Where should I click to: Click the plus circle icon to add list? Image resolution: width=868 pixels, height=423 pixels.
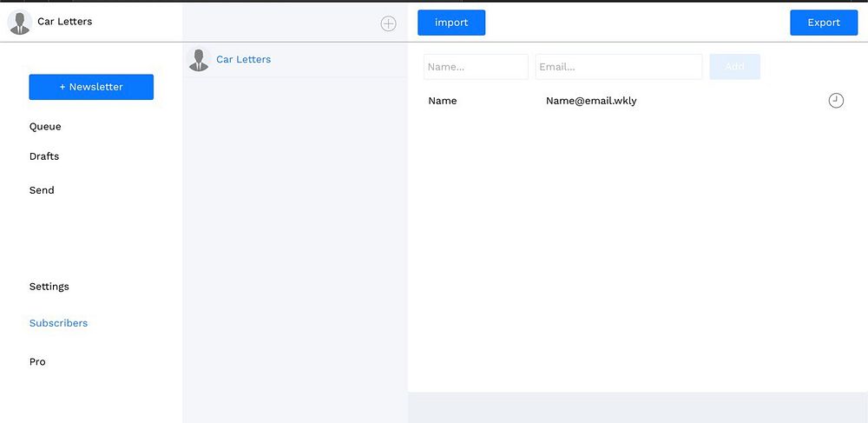click(389, 23)
